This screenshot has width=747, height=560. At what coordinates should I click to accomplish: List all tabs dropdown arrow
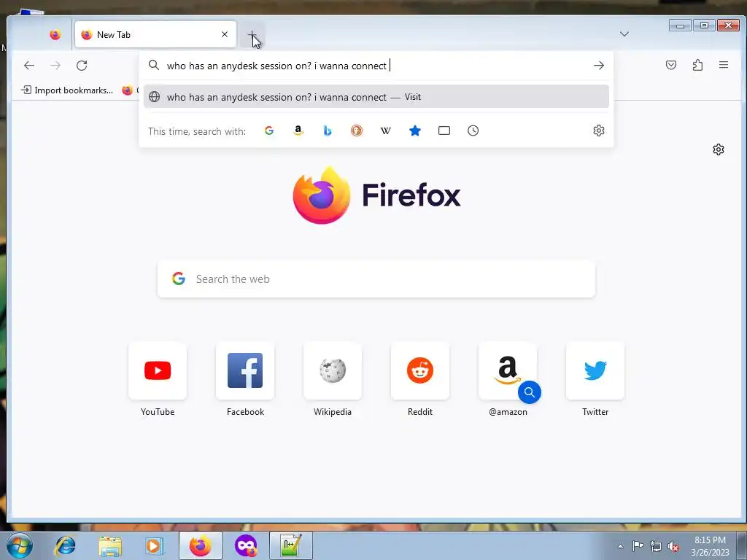click(624, 34)
